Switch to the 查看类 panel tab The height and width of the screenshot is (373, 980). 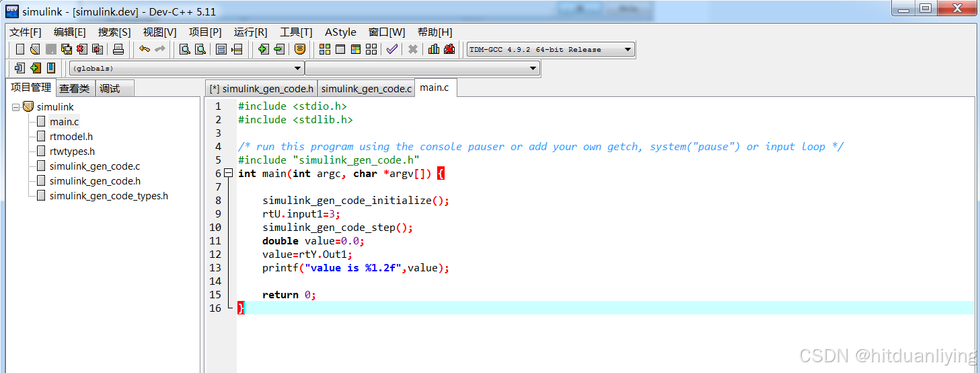[74, 88]
